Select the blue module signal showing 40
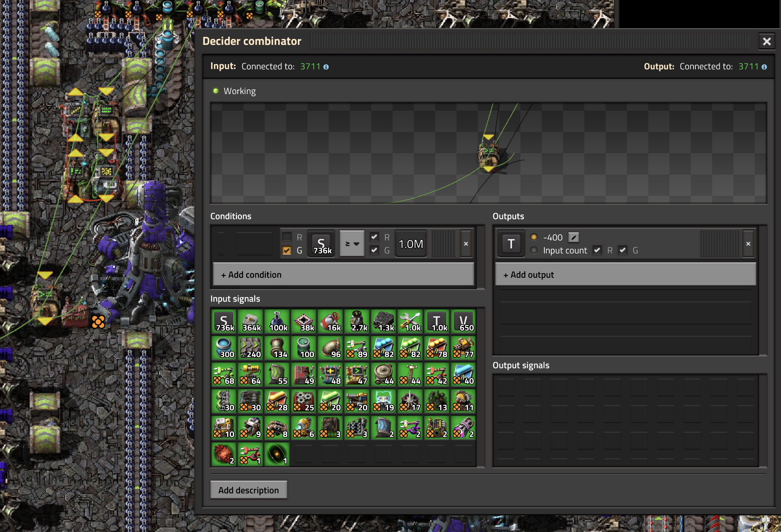Image resolution: width=781 pixels, height=532 pixels. (464, 375)
